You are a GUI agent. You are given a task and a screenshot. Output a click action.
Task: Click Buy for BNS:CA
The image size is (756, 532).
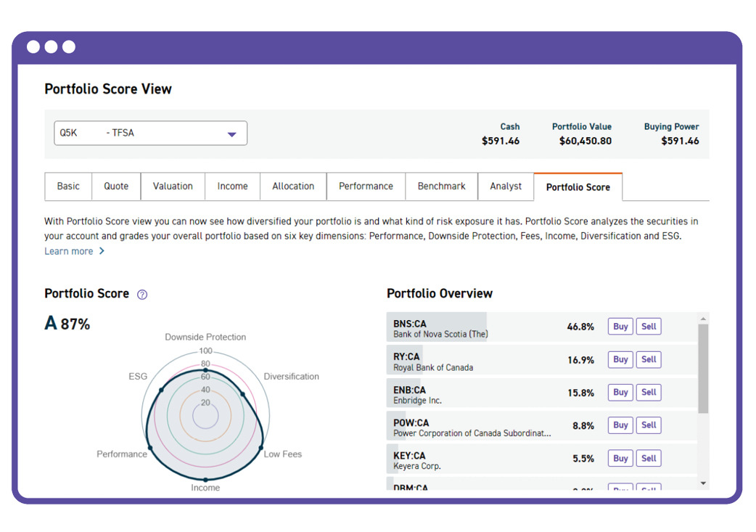click(620, 326)
